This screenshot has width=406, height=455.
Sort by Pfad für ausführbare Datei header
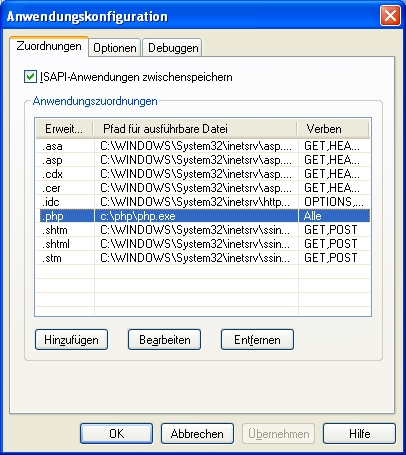tap(195, 129)
